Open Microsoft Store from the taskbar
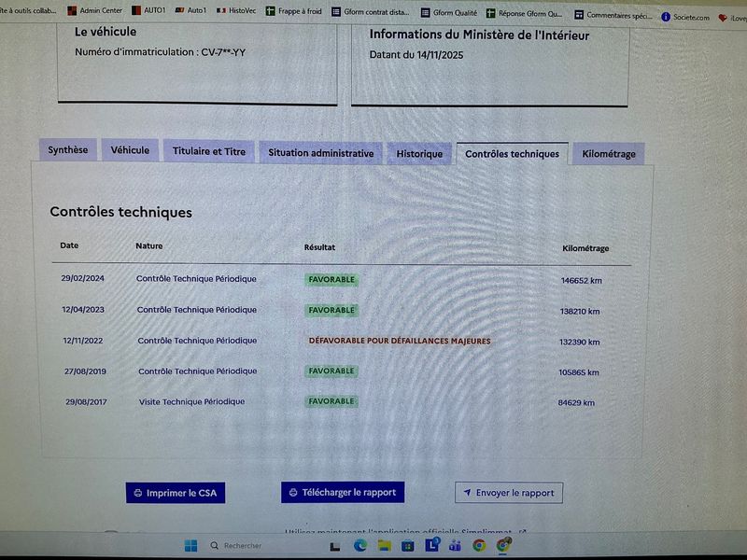747x560 pixels. [x=408, y=545]
